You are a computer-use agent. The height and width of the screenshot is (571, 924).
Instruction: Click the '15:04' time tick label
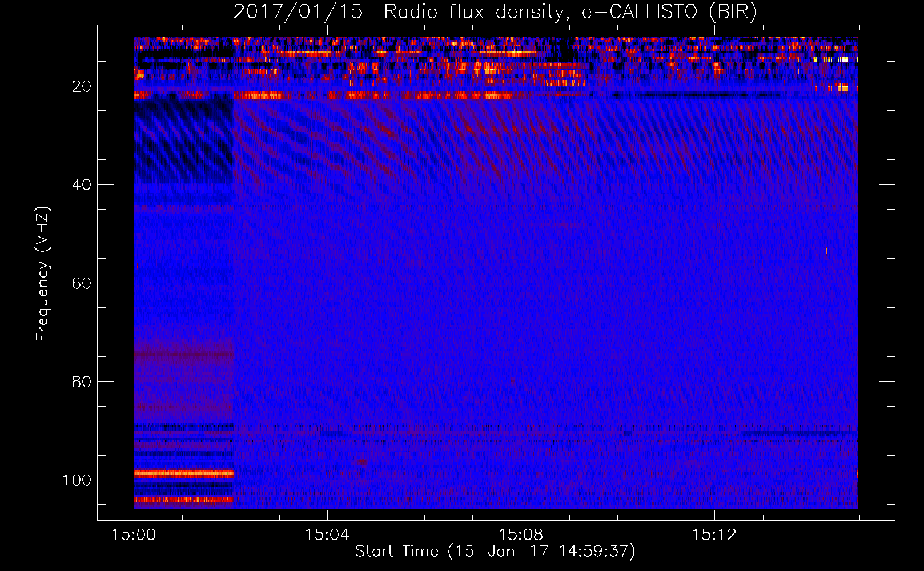(327, 535)
